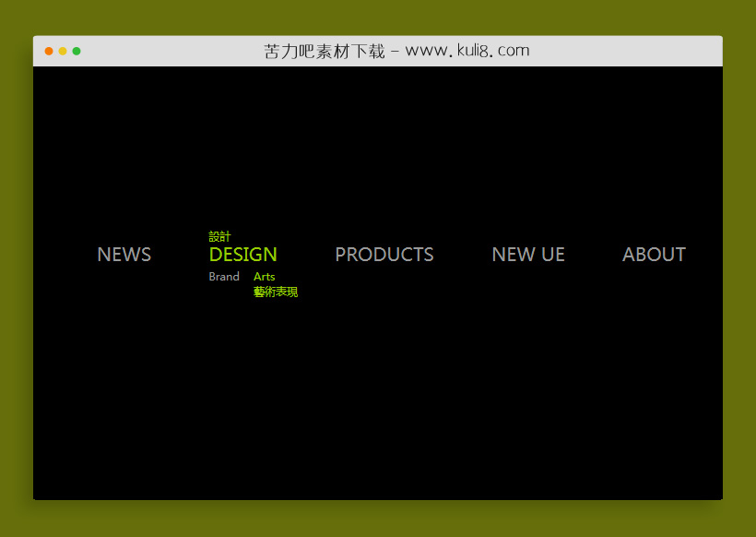
Task: Click the 苦力吧素材下载 title text
Action: pyautogui.click(x=324, y=51)
